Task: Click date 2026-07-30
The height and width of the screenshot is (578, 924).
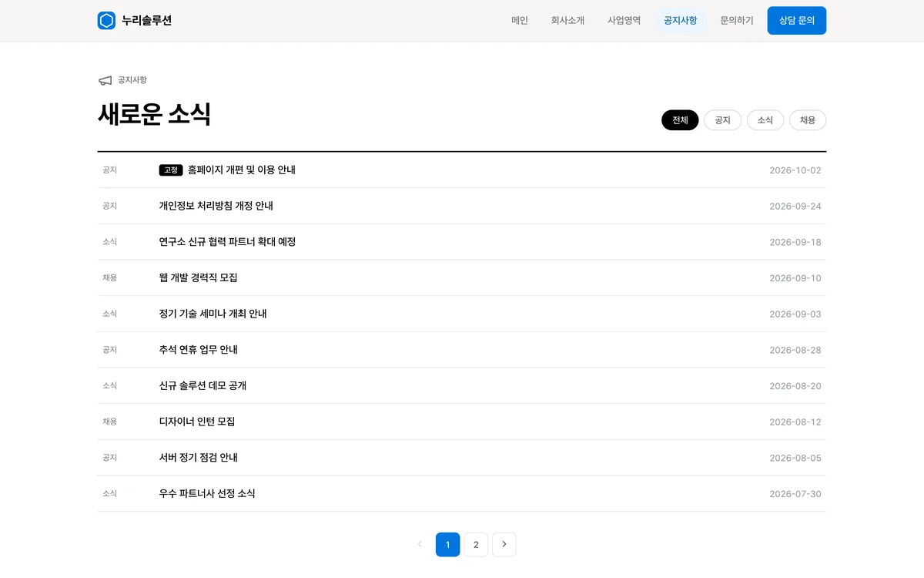Action: 795,493
